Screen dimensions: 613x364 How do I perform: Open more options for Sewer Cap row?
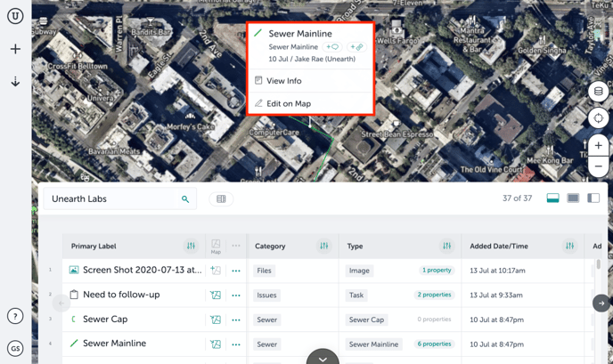236,320
